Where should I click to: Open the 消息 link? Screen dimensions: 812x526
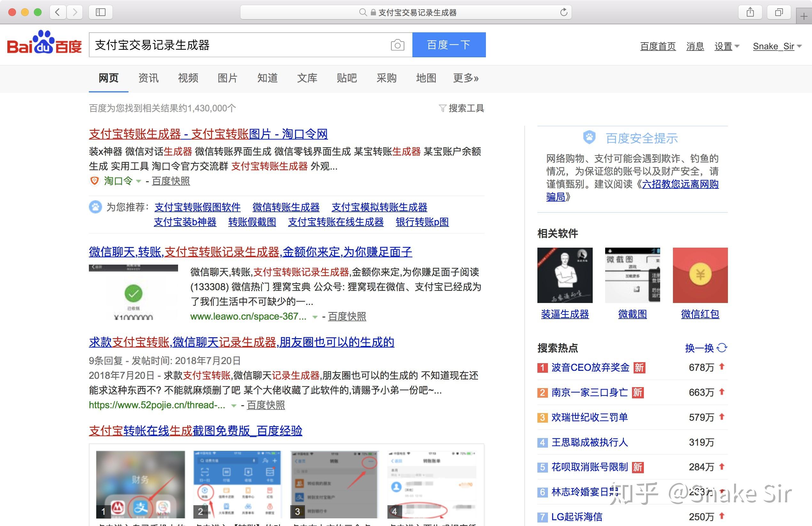695,46
